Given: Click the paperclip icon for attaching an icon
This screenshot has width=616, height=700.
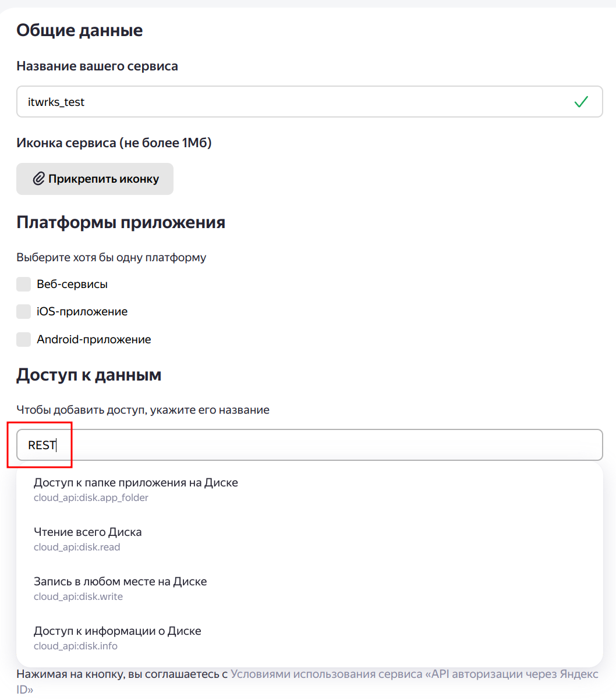Looking at the screenshot, I should (x=39, y=179).
